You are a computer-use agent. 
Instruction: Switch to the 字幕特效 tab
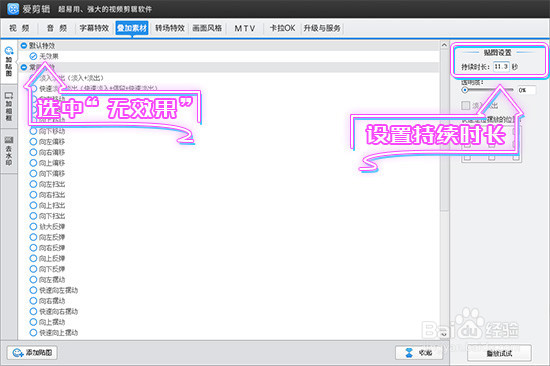[94, 28]
